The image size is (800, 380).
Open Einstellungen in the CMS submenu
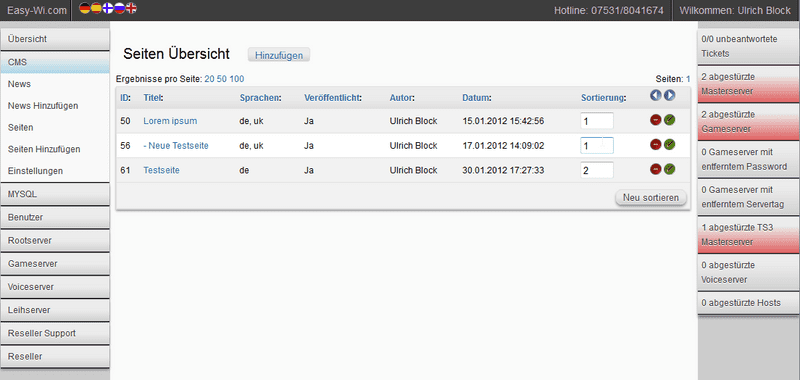[35, 171]
